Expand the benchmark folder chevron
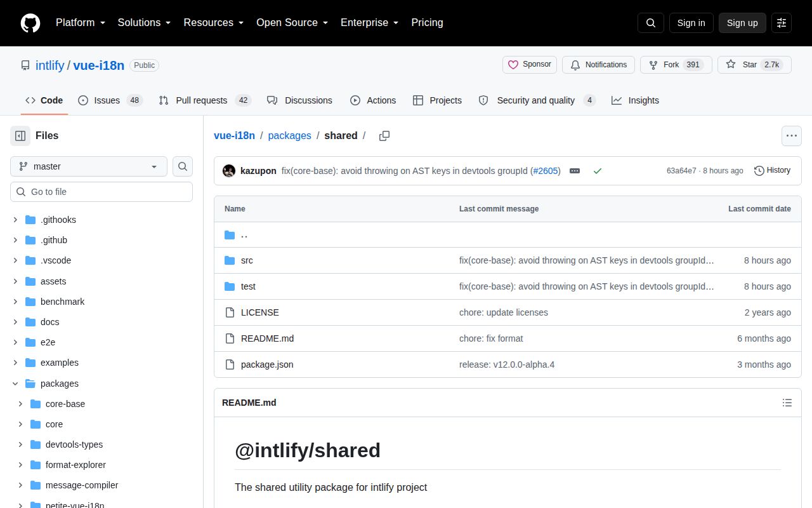 tap(15, 302)
